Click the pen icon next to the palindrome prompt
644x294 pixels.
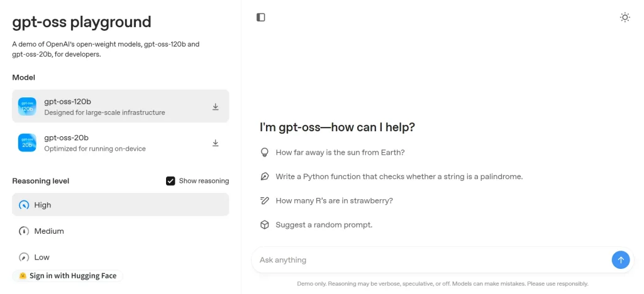265,177
